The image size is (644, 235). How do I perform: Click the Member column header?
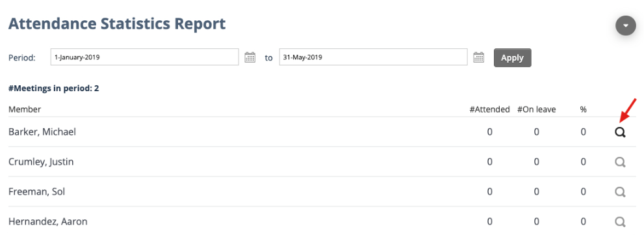coord(25,109)
